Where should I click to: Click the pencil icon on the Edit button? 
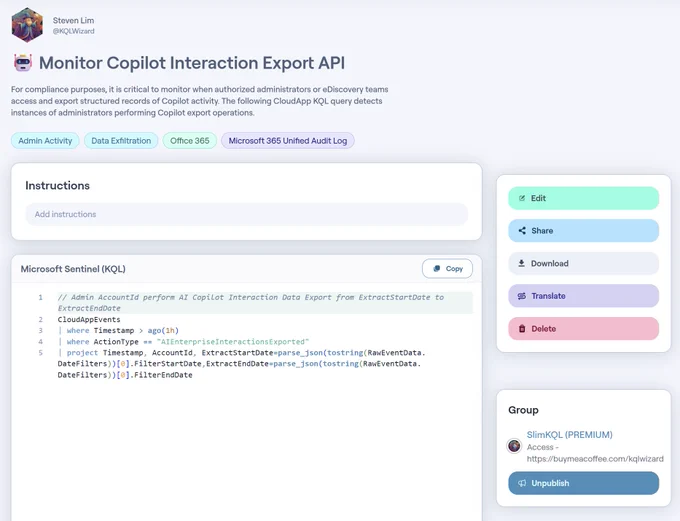[522, 198]
